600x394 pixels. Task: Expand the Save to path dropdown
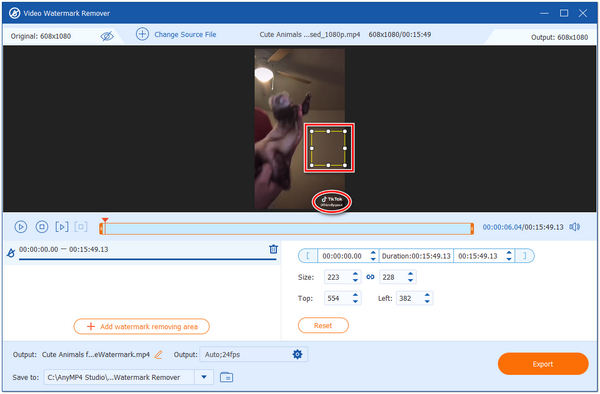coord(204,377)
